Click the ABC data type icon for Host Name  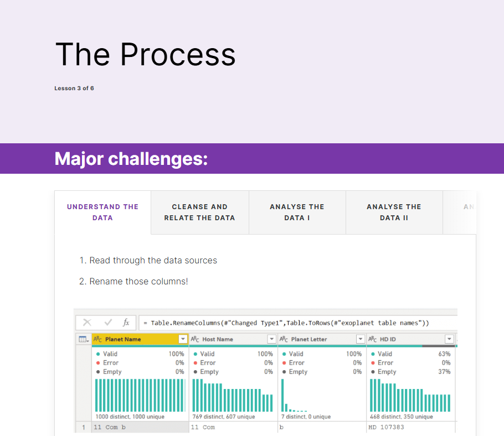195,339
